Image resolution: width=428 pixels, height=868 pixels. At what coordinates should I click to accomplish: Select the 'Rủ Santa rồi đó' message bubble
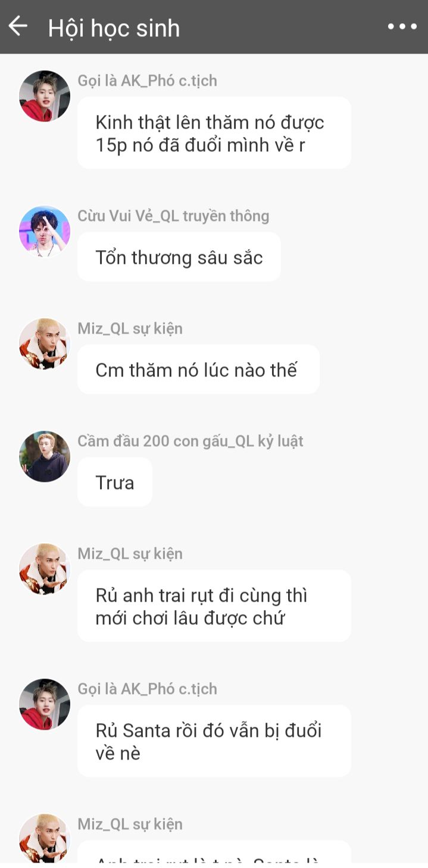tap(214, 741)
